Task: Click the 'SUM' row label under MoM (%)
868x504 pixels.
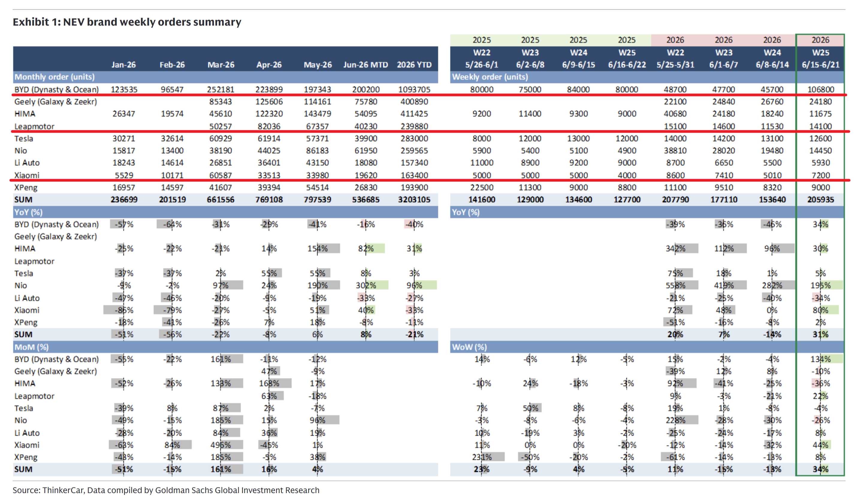Action: tap(23, 469)
